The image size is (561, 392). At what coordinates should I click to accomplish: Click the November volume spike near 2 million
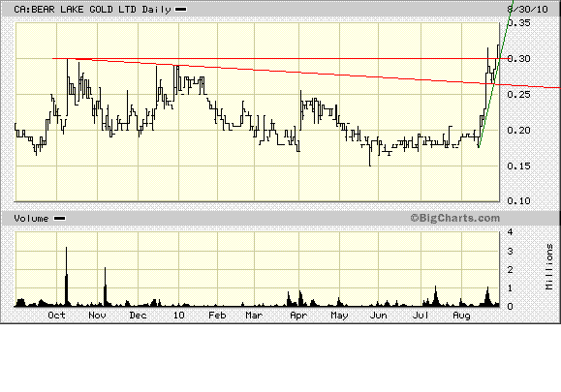106,286
